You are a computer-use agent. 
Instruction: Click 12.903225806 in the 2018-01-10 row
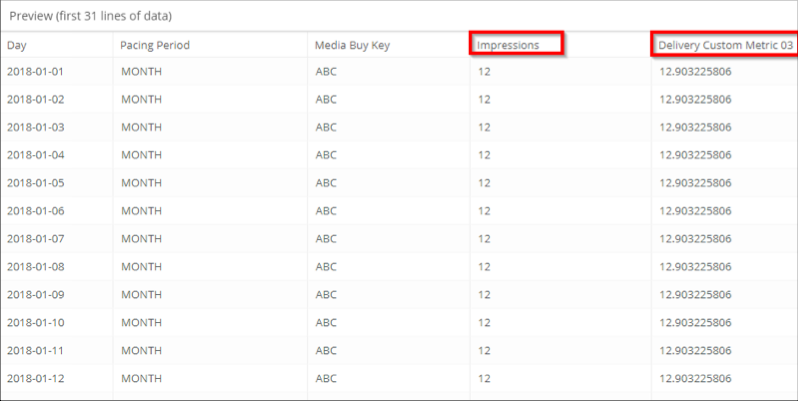[x=696, y=323]
